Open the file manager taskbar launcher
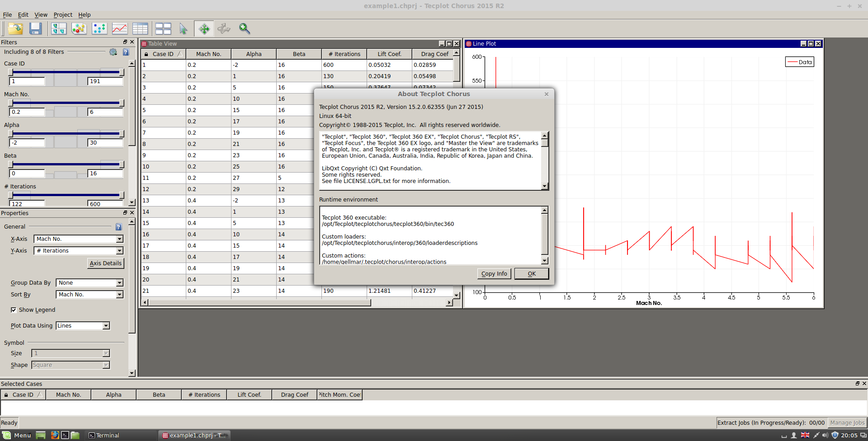868x441 pixels. 75,435
